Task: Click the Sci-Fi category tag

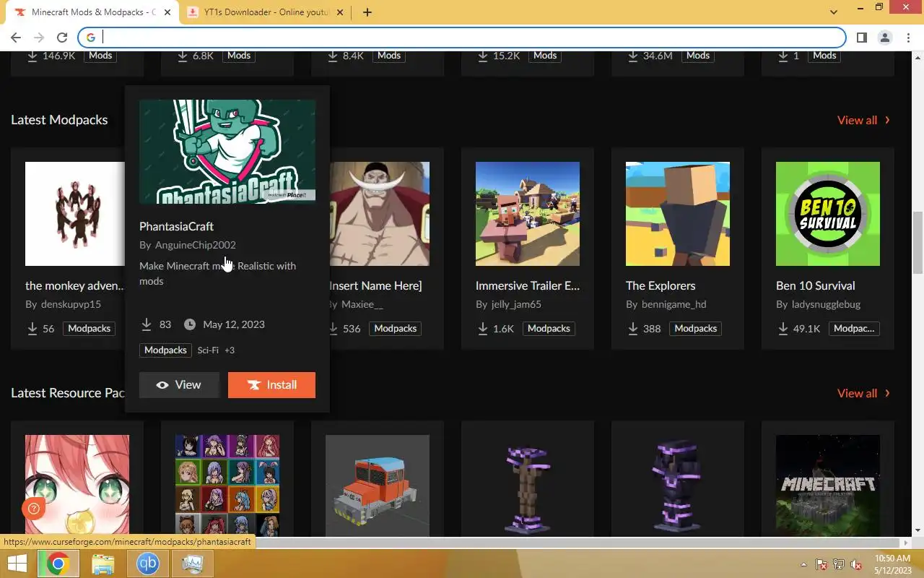Action: pyautogui.click(x=208, y=350)
